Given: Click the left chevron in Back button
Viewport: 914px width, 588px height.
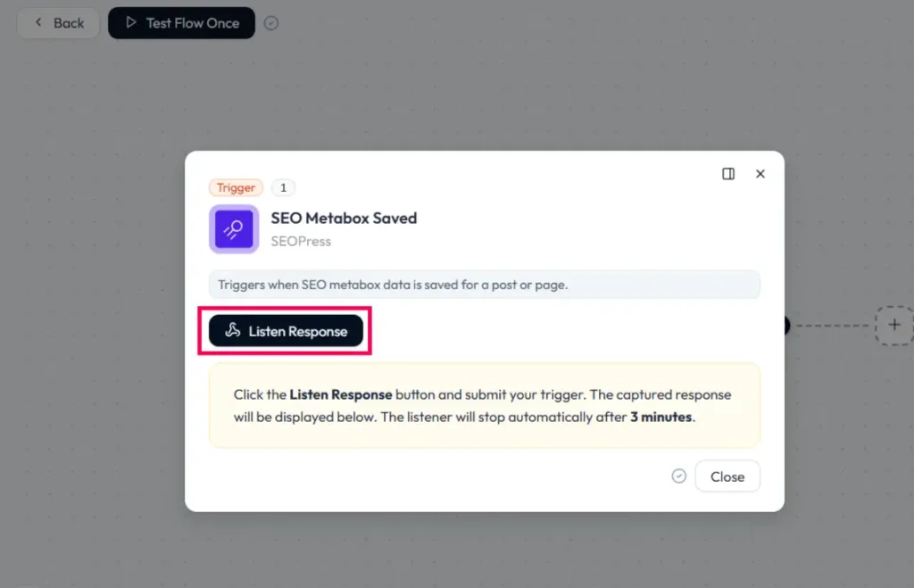Looking at the screenshot, I should 38,22.
